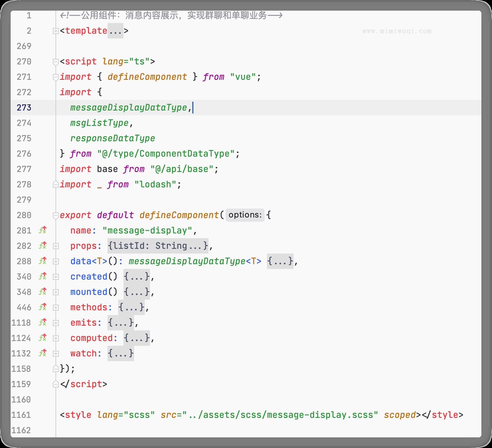
Task: Collapse export default defineComponent block
Action: 56,215
